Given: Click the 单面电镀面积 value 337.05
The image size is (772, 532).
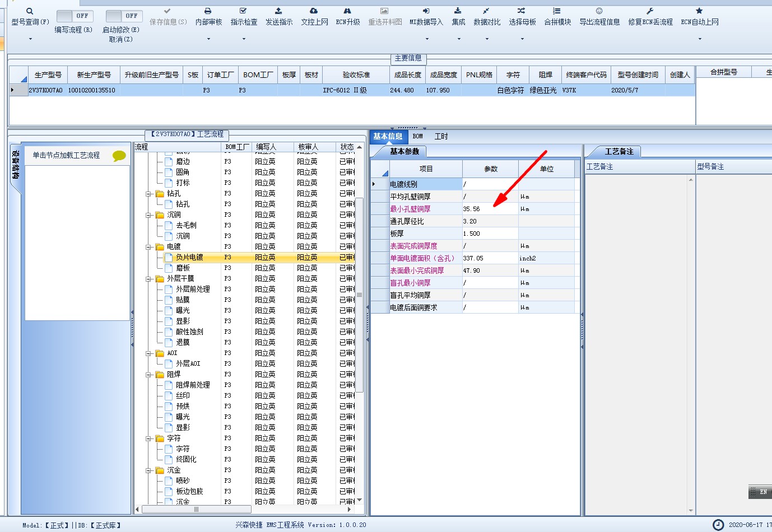Looking at the screenshot, I should coord(490,258).
